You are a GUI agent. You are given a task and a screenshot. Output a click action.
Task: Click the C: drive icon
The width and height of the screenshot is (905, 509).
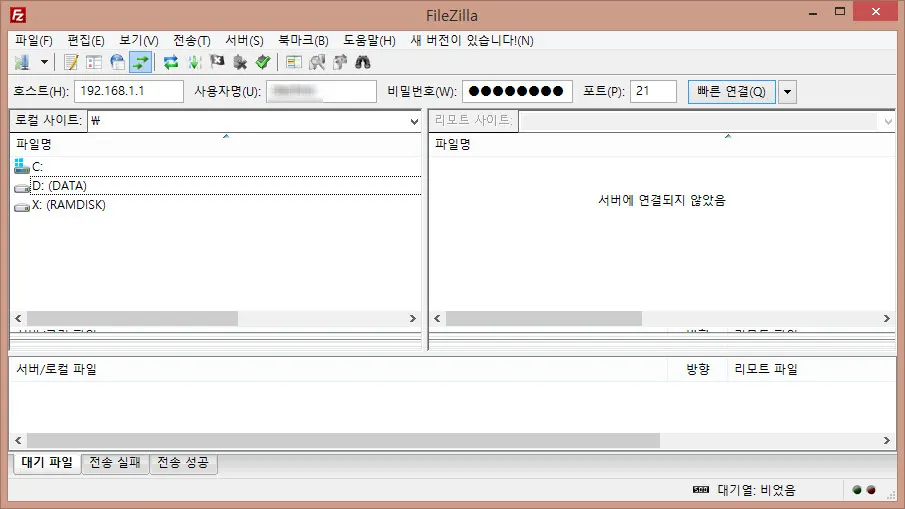(x=21, y=166)
